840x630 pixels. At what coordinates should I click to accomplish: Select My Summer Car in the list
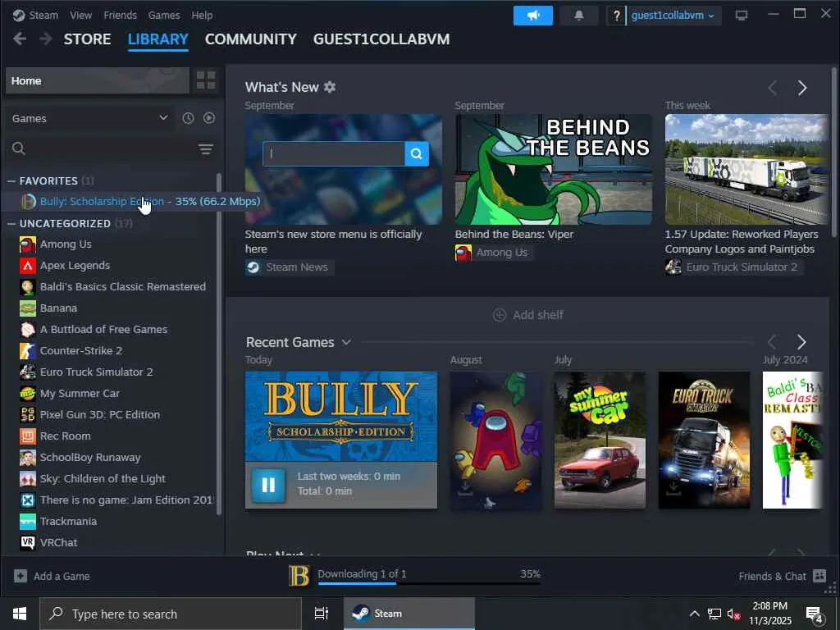(x=80, y=393)
